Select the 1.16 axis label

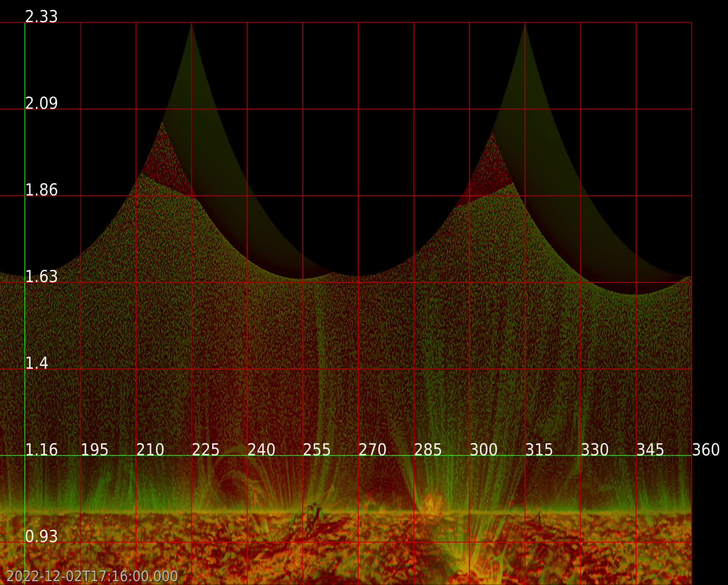click(41, 450)
